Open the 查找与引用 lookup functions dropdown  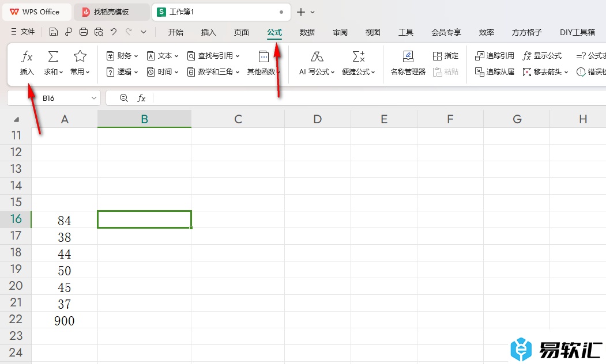click(213, 56)
